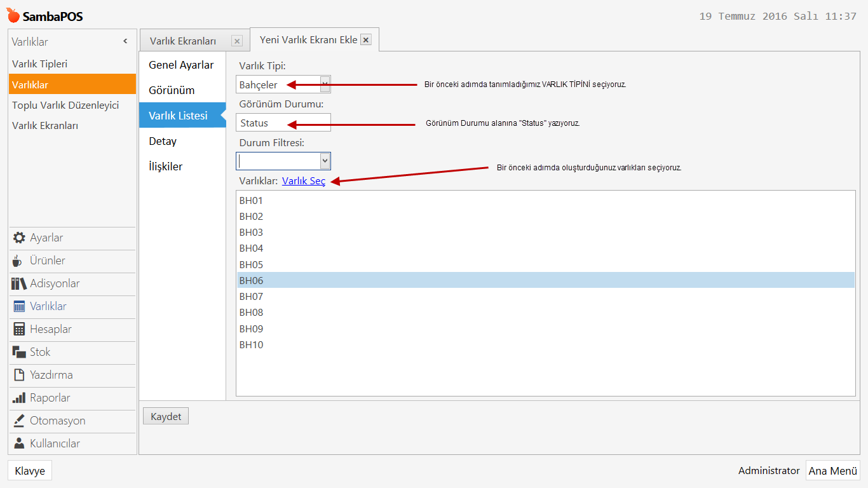The image size is (868, 488).
Task: Select the highlighted Varlıklar sidebar item
Action: click(72, 85)
